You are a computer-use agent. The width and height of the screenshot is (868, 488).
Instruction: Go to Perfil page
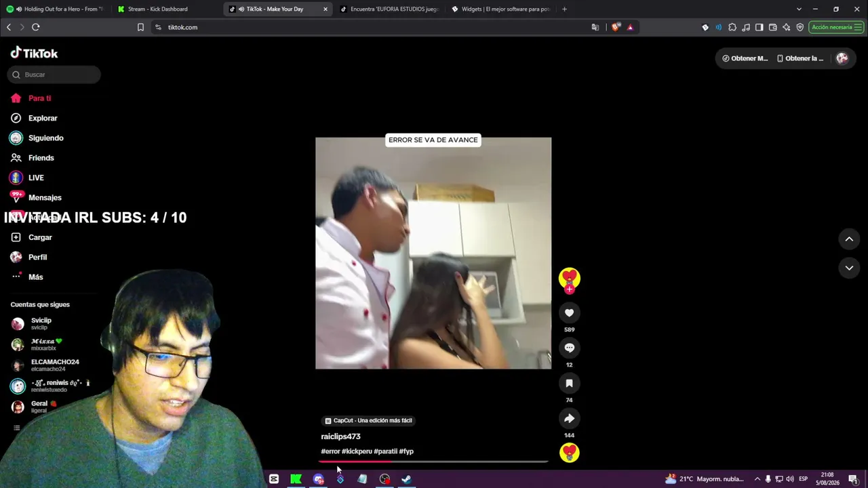(37, 257)
